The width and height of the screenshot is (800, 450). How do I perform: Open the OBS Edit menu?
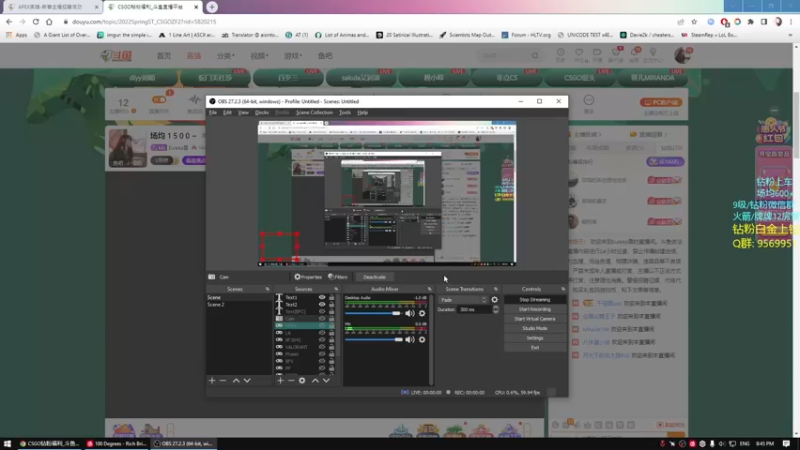coord(227,112)
